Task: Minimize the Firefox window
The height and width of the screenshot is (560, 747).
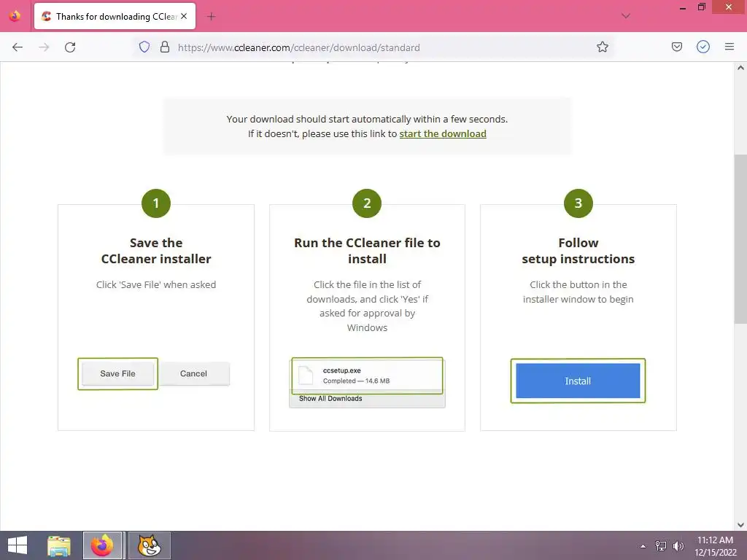Action: 682,7
